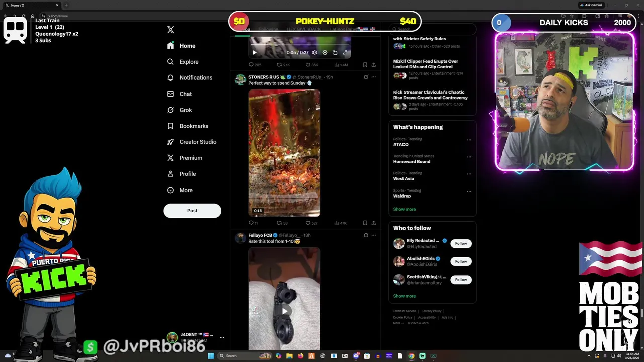Click the top video's progress bar
Image resolution: width=644 pixels, height=362 pixels.
pos(299,45)
